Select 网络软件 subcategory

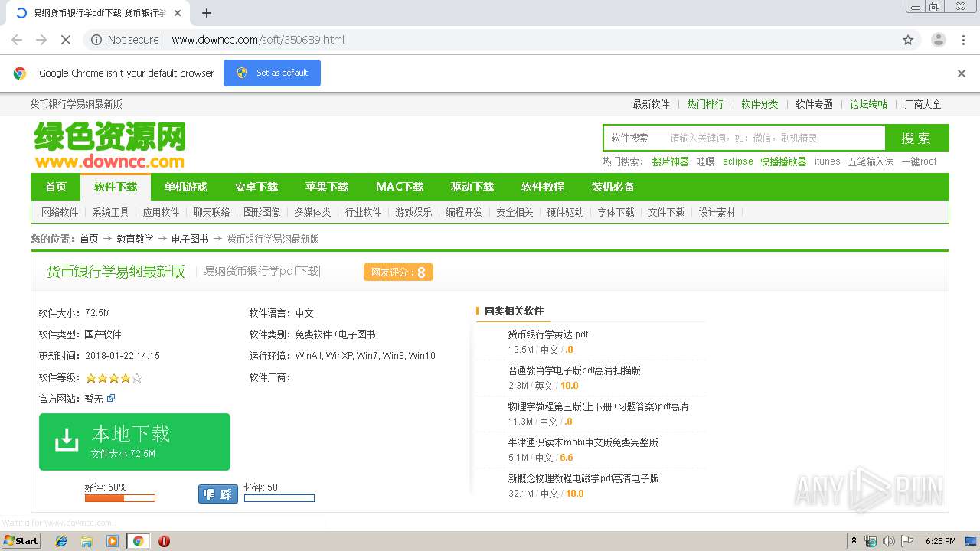pos(60,213)
